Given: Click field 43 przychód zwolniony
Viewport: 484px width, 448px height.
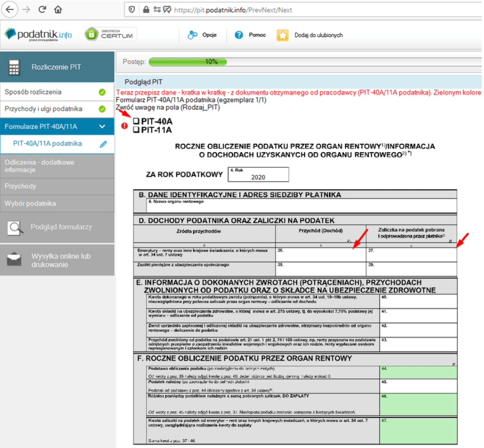Looking at the screenshot, I should pyautogui.click(x=418, y=344).
